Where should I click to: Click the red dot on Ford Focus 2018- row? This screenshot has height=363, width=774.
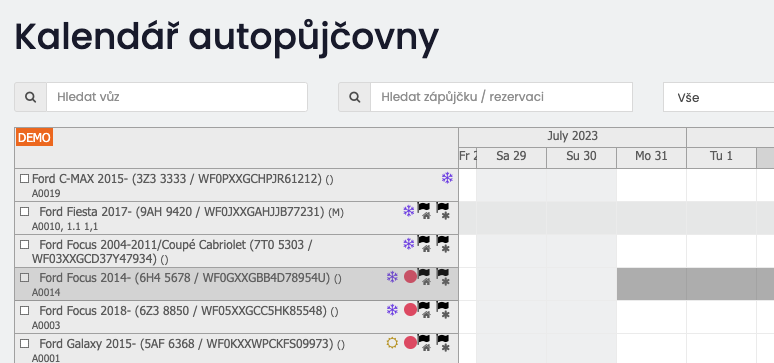[410, 310]
